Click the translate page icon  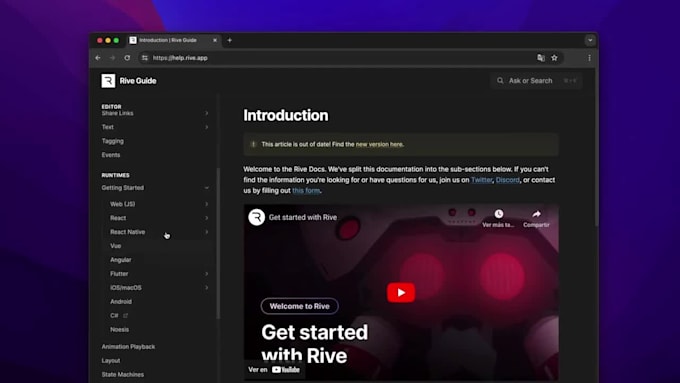coord(541,58)
